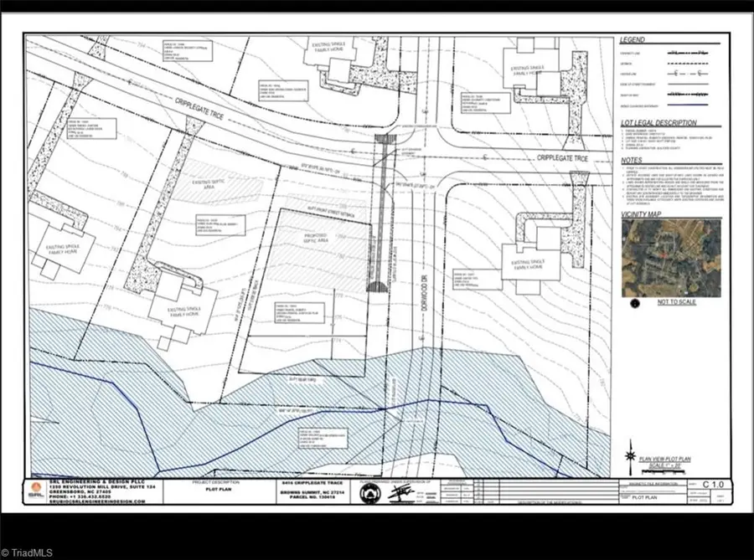This screenshot has width=754, height=560.
Task: Click the LEGEND heading
Action: coord(633,40)
